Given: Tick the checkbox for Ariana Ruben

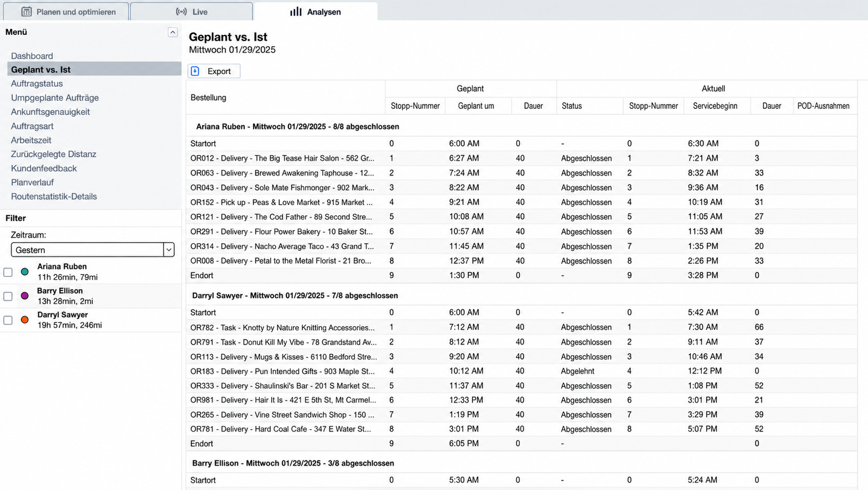Looking at the screenshot, I should click(8, 272).
